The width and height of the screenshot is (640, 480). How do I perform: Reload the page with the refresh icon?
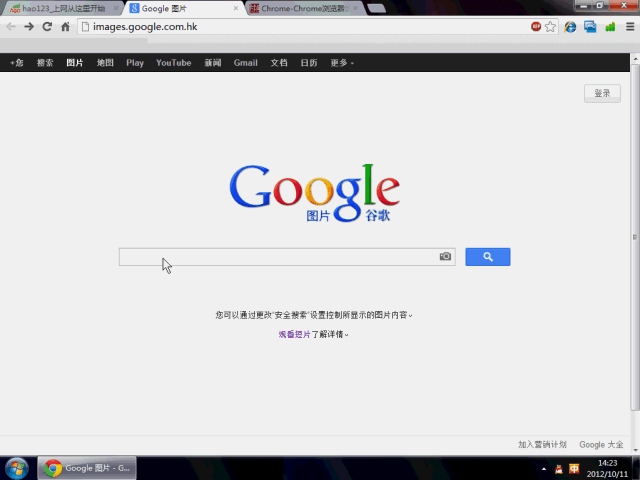(47, 27)
